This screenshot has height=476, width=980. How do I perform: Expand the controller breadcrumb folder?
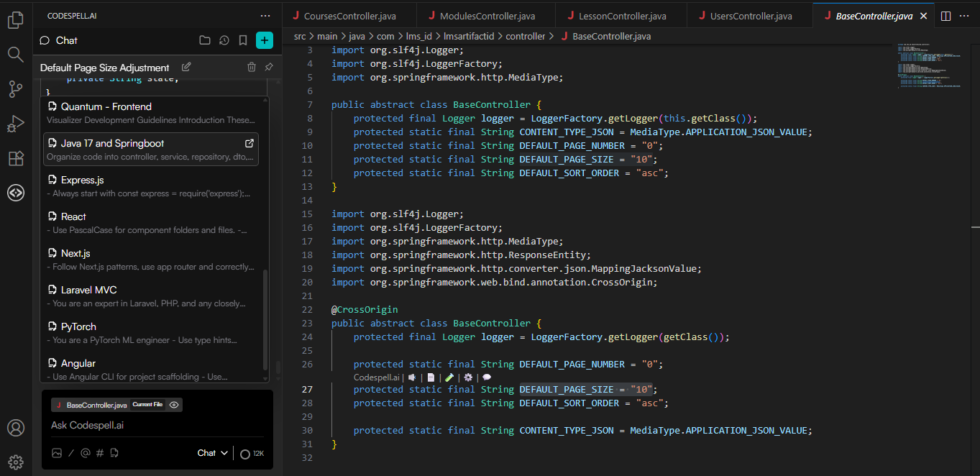coord(525,36)
